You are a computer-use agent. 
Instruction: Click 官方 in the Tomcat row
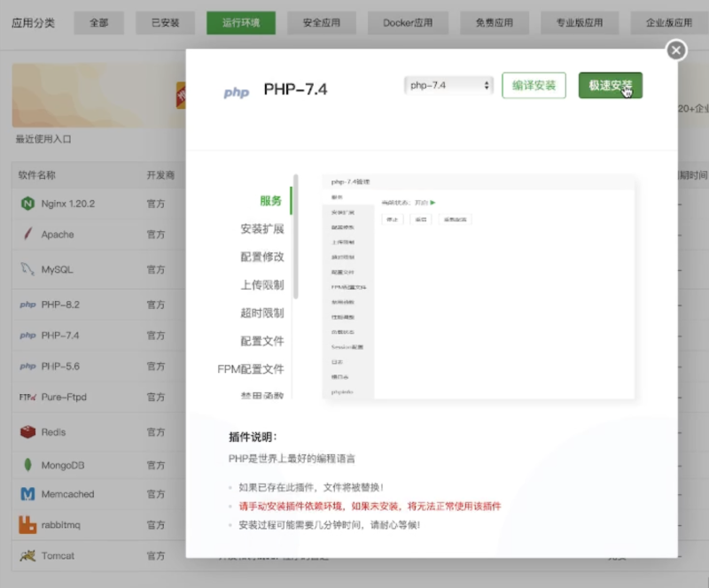[x=156, y=555]
